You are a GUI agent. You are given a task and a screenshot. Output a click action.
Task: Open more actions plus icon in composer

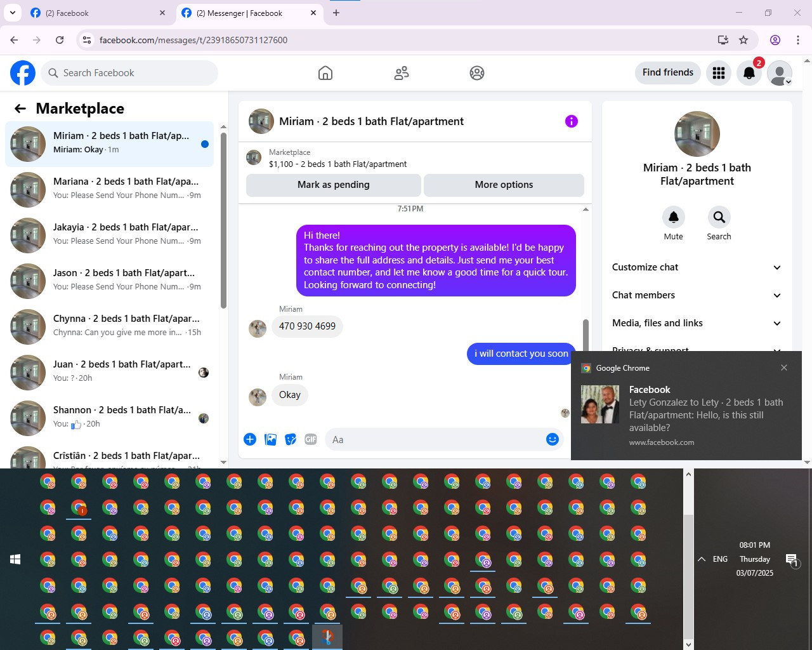(250, 439)
